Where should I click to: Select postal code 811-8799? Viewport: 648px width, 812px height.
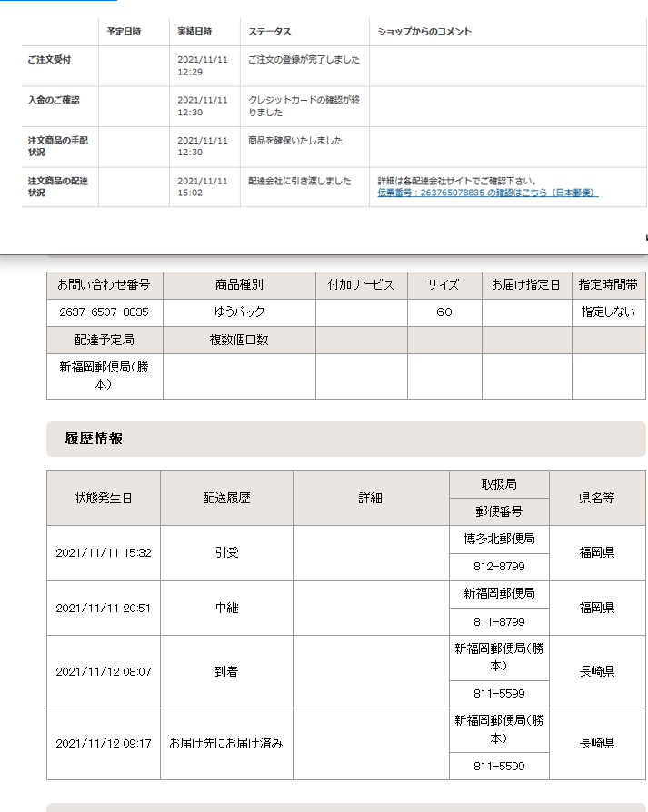click(499, 622)
